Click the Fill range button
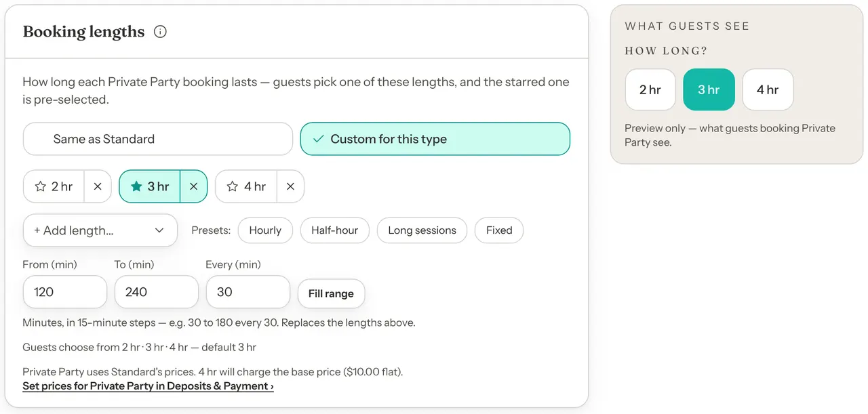Image resolution: width=868 pixels, height=414 pixels. (x=331, y=293)
